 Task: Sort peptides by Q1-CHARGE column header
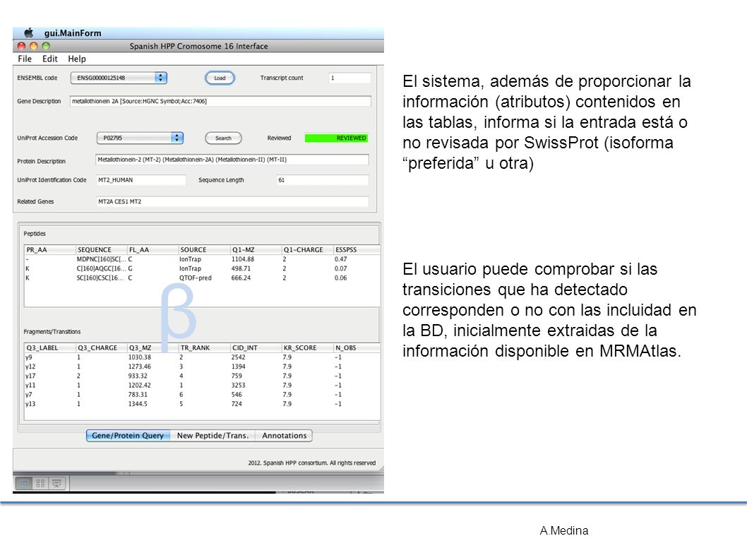307,250
